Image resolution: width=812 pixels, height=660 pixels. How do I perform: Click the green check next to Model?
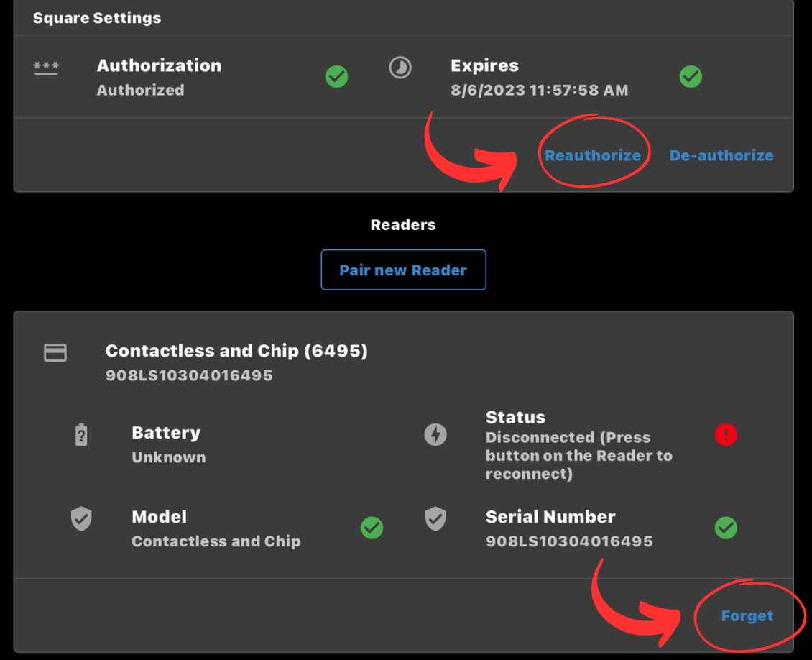coord(372,528)
